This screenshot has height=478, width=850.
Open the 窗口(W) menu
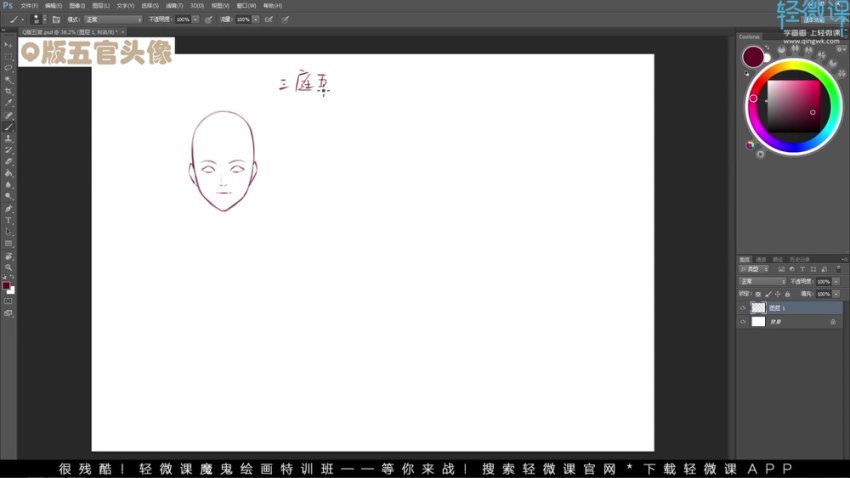click(x=246, y=5)
